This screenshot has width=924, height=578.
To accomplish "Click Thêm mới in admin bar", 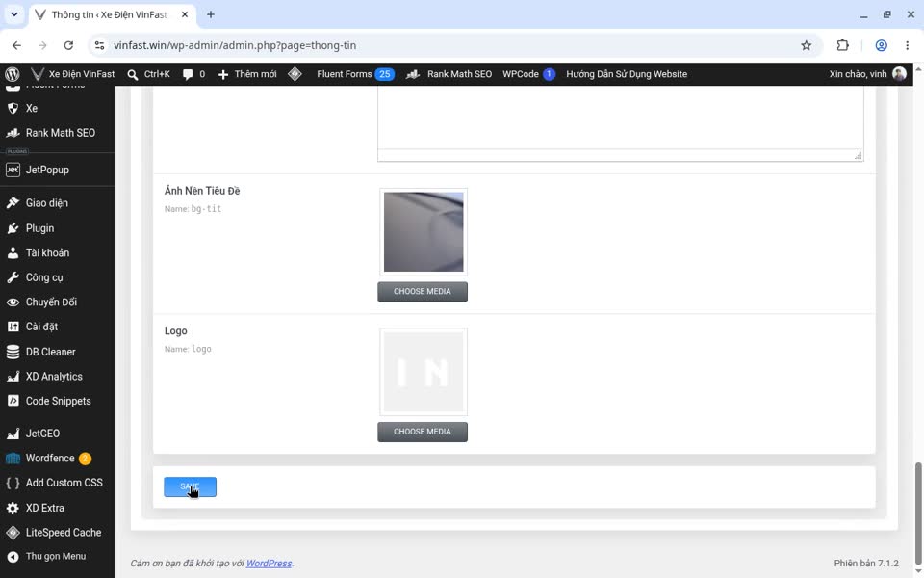I will (x=247, y=74).
